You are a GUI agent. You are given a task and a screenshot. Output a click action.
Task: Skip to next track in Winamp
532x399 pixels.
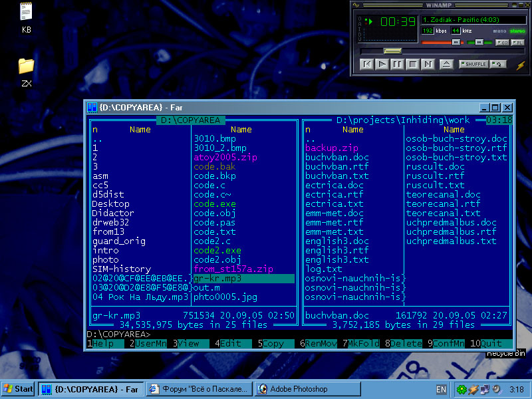pyautogui.click(x=428, y=65)
